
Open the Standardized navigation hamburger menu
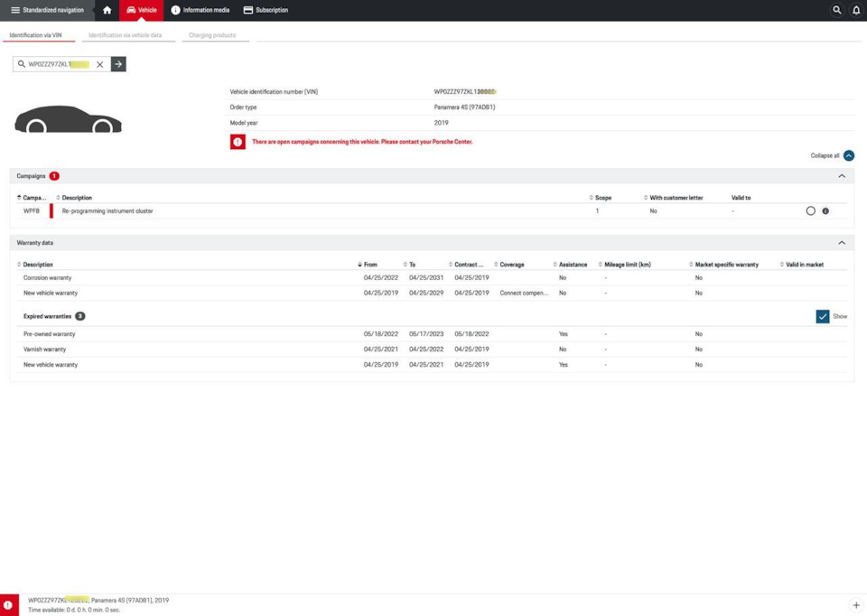pyautogui.click(x=47, y=10)
